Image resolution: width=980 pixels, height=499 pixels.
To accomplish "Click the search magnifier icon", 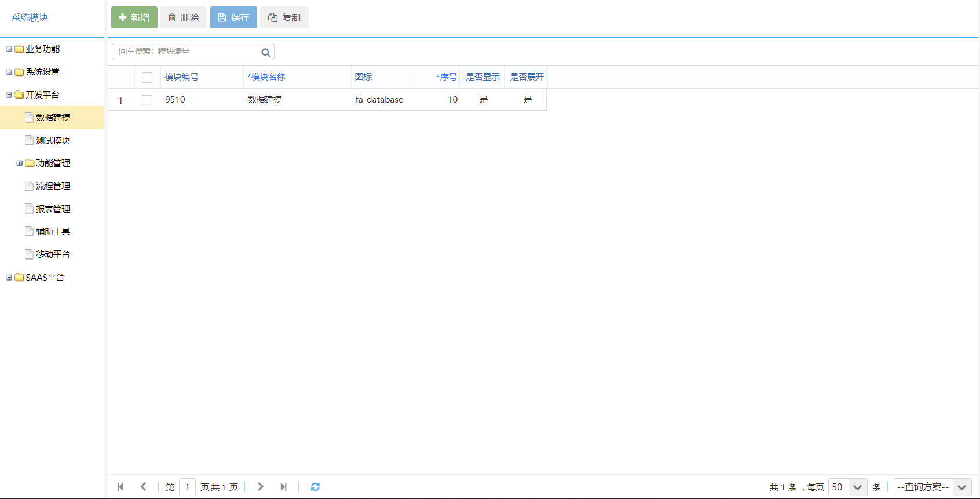I will tap(265, 52).
